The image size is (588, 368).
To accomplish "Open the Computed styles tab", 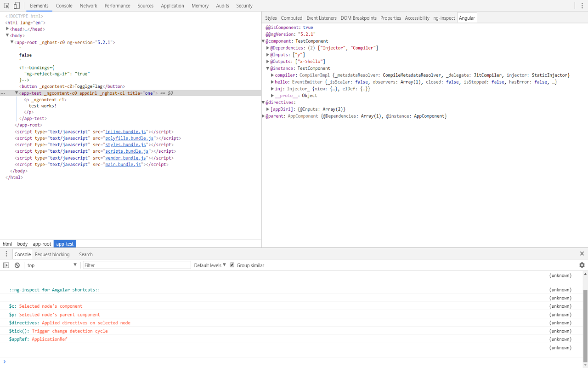I will pyautogui.click(x=291, y=18).
